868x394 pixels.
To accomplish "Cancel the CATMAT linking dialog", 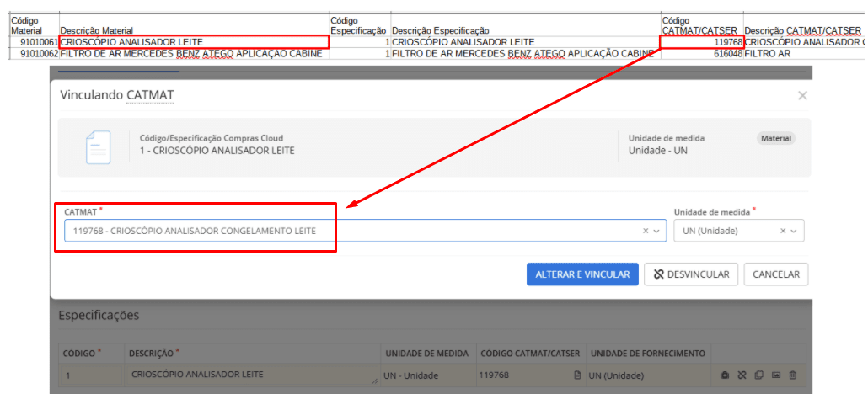I will coord(776,274).
